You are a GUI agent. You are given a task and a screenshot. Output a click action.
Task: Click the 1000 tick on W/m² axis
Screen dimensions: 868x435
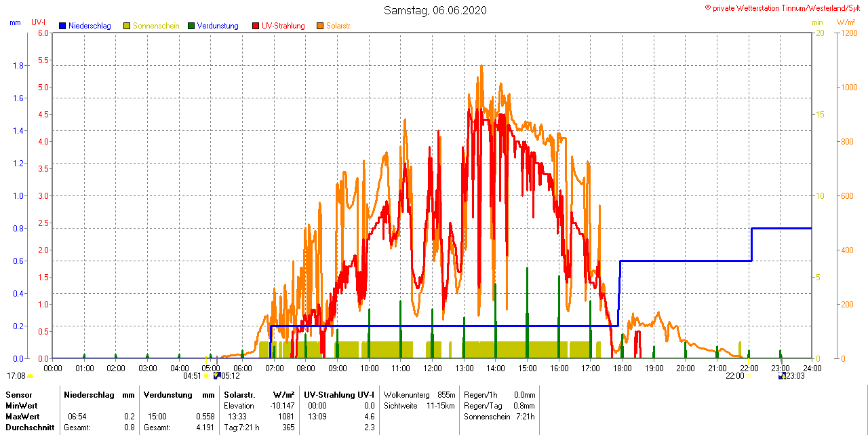[848, 87]
